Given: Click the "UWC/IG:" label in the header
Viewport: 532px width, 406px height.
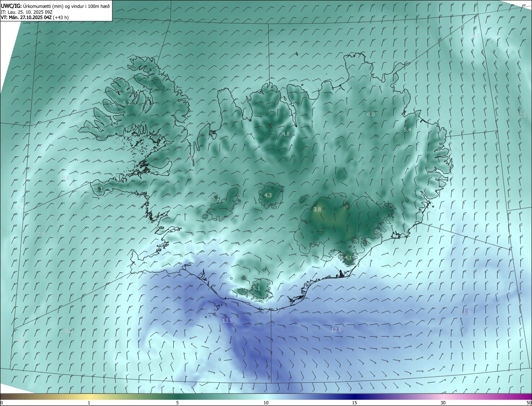Looking at the screenshot, I should tap(11, 6).
